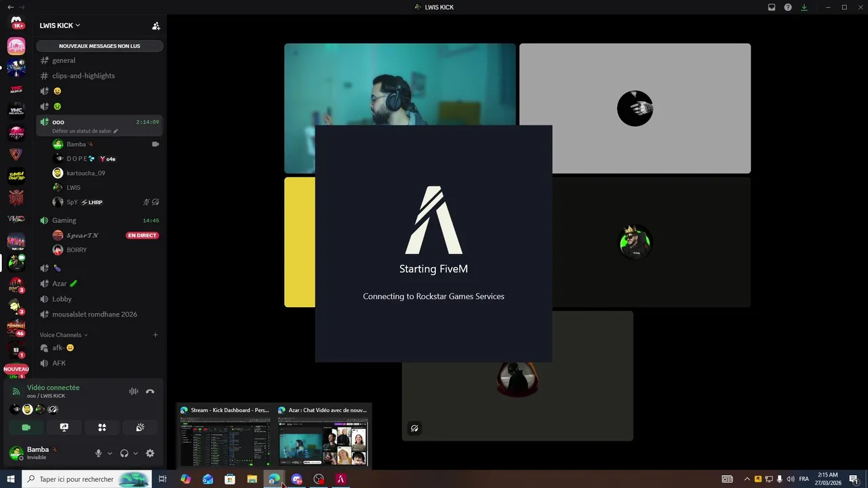
Task: Open the FRA input language selector
Action: (804, 479)
